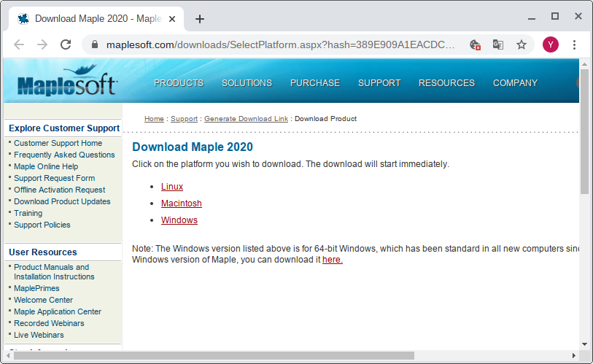Open Offline Activation Request
Screen dimensions: 593x364
tap(59, 190)
